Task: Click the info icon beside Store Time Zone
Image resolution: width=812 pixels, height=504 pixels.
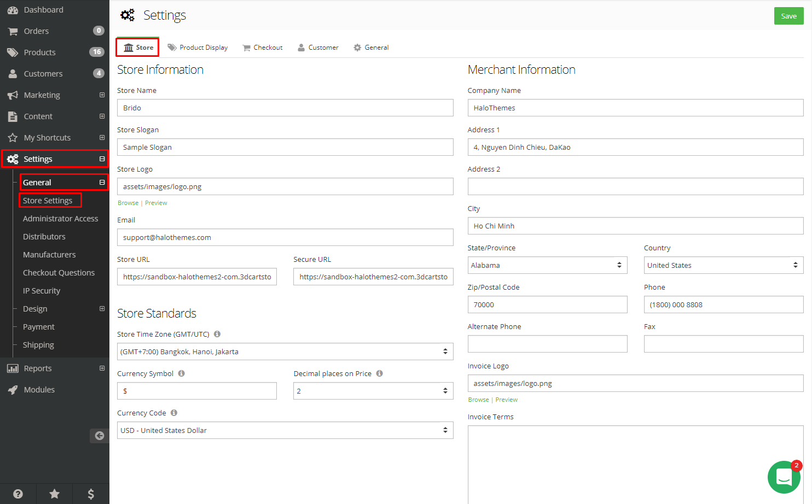Action: pos(217,334)
